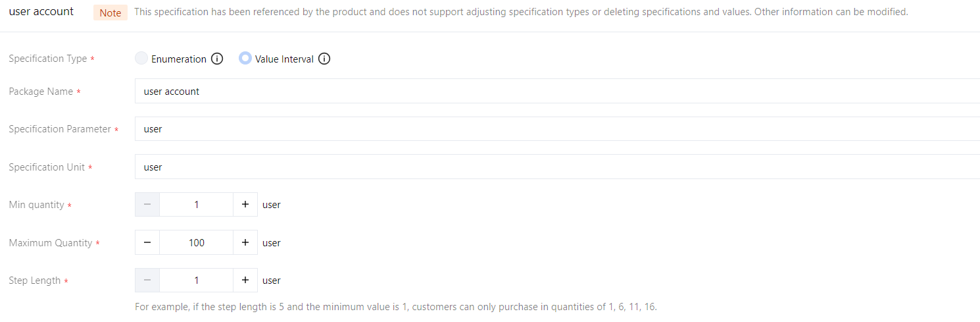Click the orange Note badge
Image resolution: width=980 pixels, height=322 pixels.
110,13
